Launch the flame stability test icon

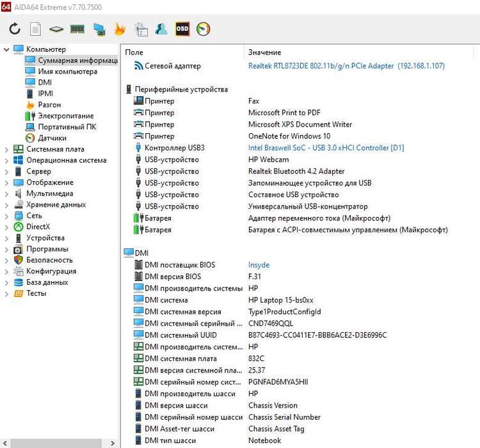[x=120, y=29]
